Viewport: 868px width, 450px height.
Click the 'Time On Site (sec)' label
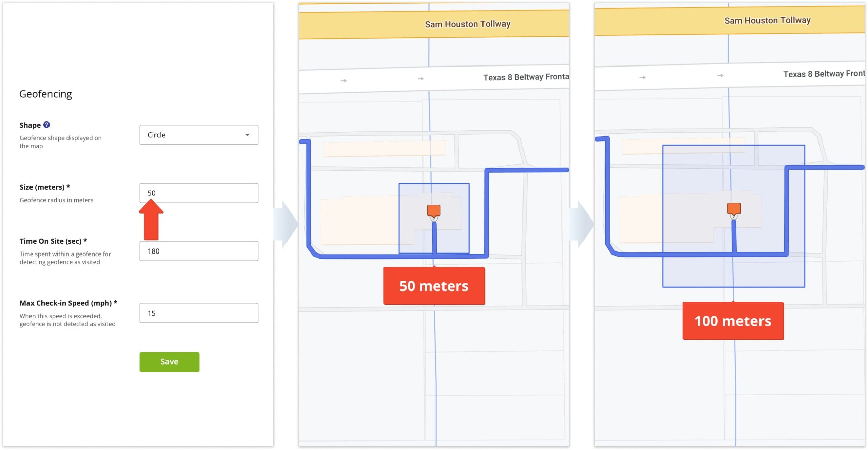pyautogui.click(x=53, y=241)
